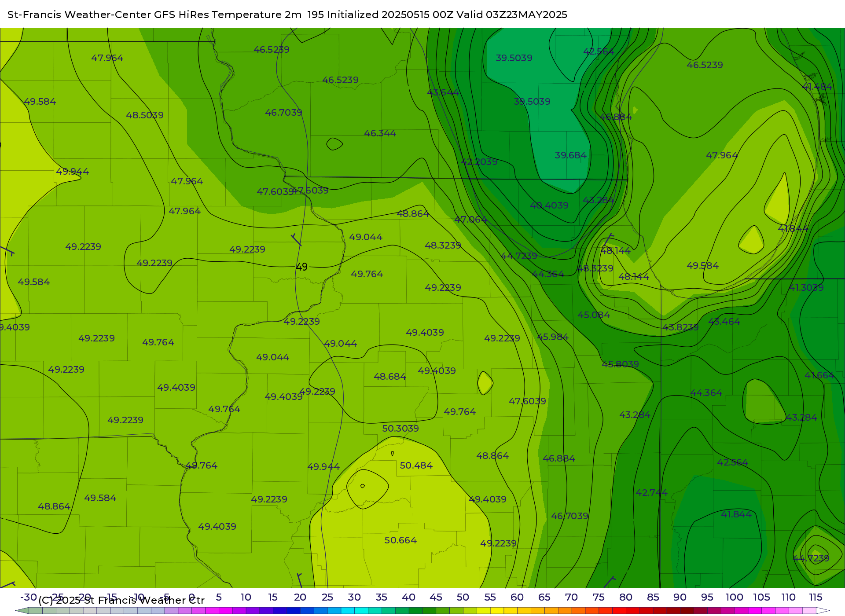Viewport: 845px width, 616px height.
Task: Click the temperature value "39.684"
Action: [570, 155]
